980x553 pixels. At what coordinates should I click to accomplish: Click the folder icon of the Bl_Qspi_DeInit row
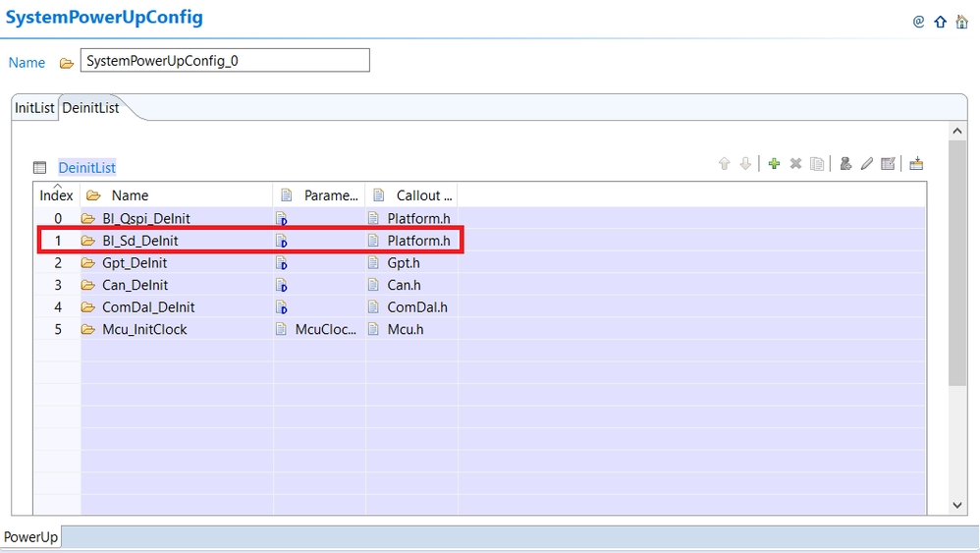point(88,219)
